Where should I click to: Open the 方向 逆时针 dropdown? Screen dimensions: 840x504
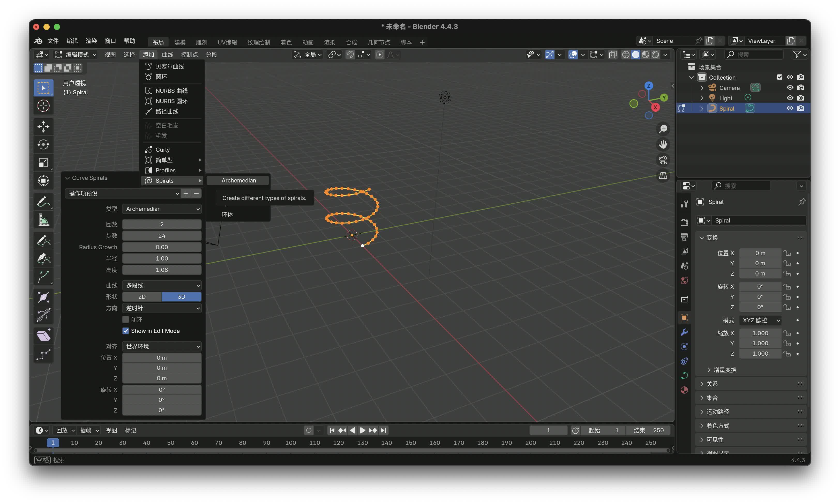pyautogui.click(x=162, y=308)
